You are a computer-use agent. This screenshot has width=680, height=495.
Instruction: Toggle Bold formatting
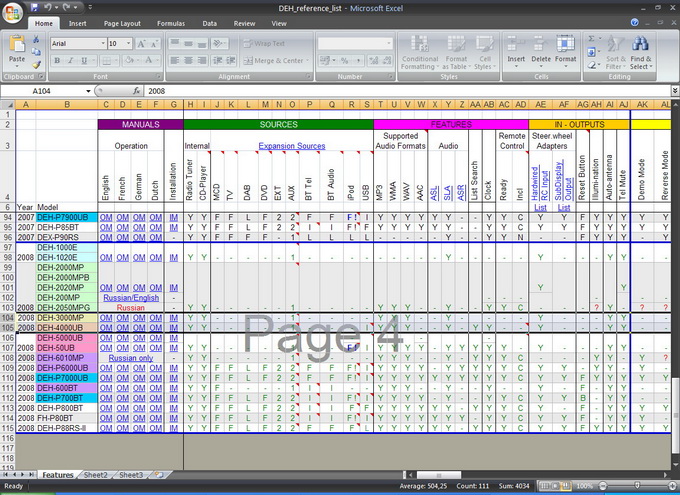(57, 61)
